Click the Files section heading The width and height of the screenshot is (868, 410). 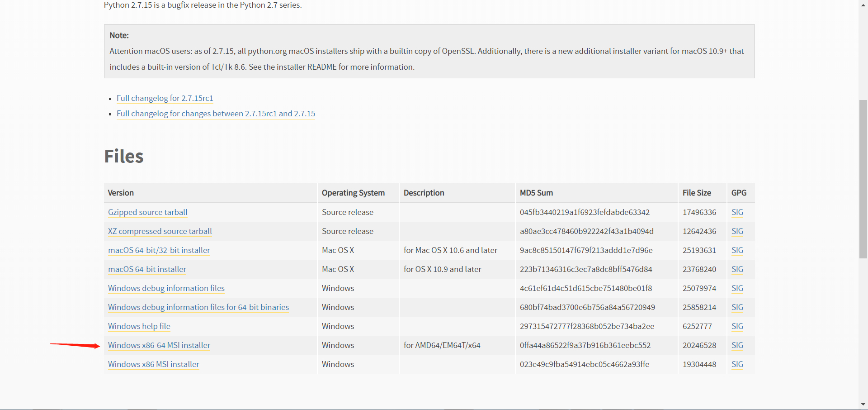coord(124,156)
